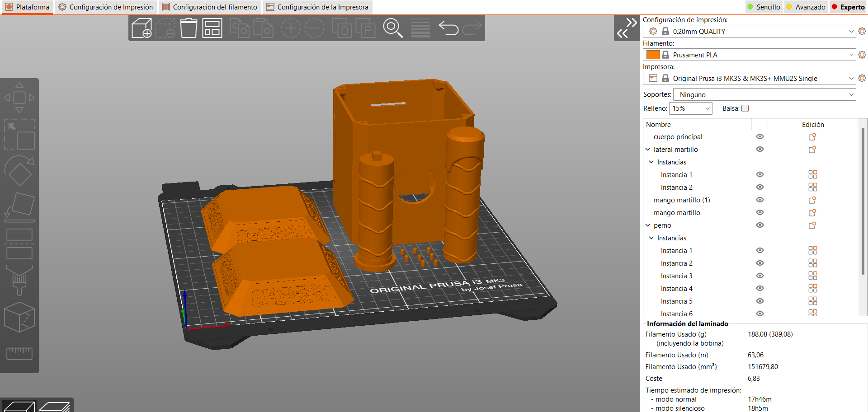Click the Delete all trash icon
The width and height of the screenshot is (868, 412).
point(189,28)
